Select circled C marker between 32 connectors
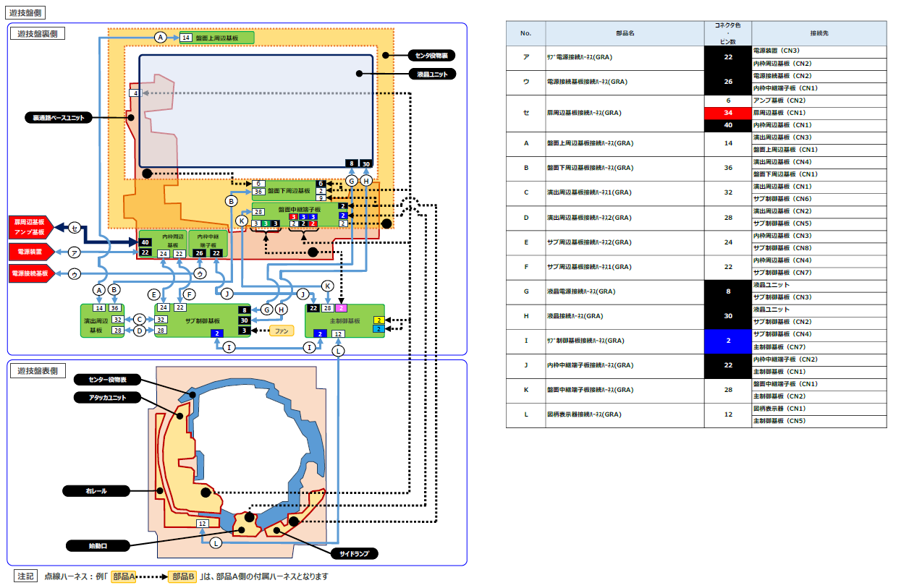 point(140,319)
